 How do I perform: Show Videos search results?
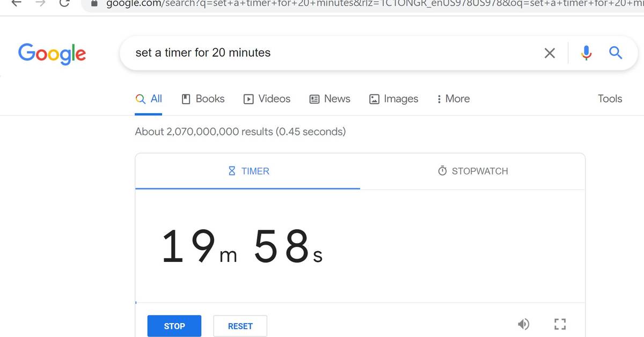pos(267,99)
